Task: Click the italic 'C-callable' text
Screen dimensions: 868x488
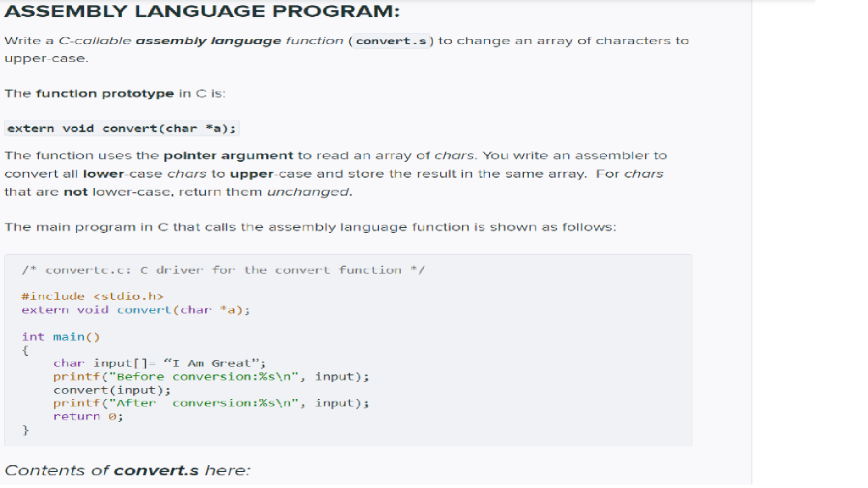Action: (95, 41)
